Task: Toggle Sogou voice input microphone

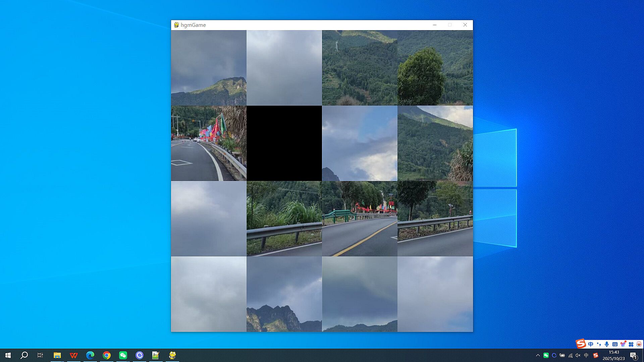Action: pos(607,344)
